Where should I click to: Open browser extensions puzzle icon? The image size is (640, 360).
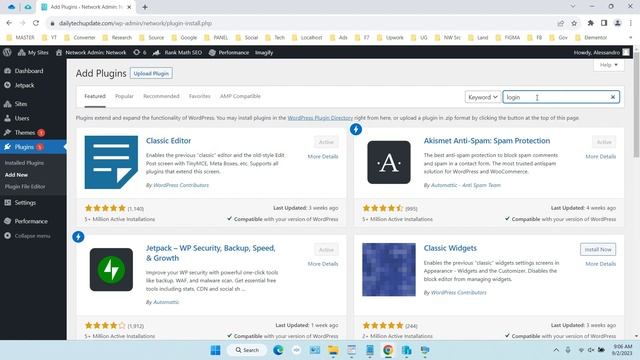(x=590, y=23)
